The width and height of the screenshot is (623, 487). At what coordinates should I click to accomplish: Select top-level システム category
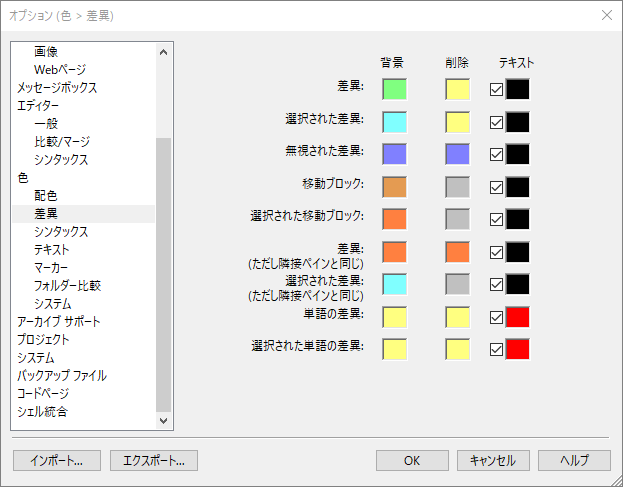35,358
